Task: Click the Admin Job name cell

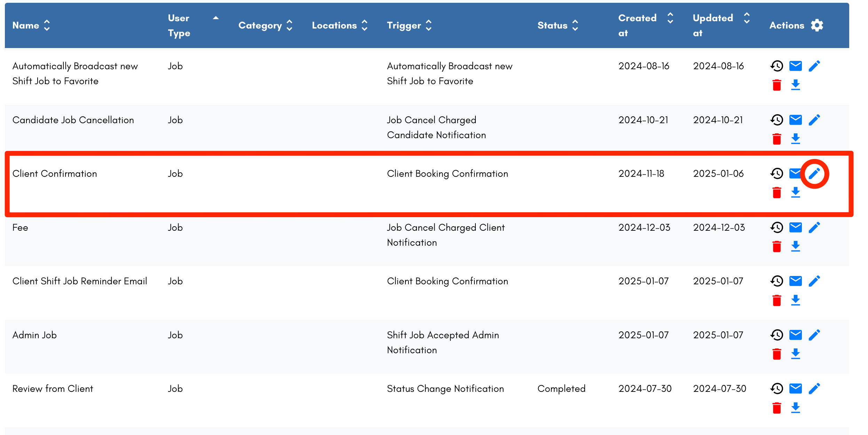Action: click(34, 335)
